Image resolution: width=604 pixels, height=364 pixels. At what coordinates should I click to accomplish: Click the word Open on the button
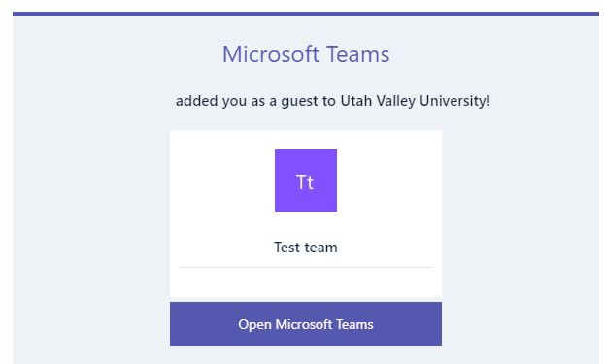(254, 324)
